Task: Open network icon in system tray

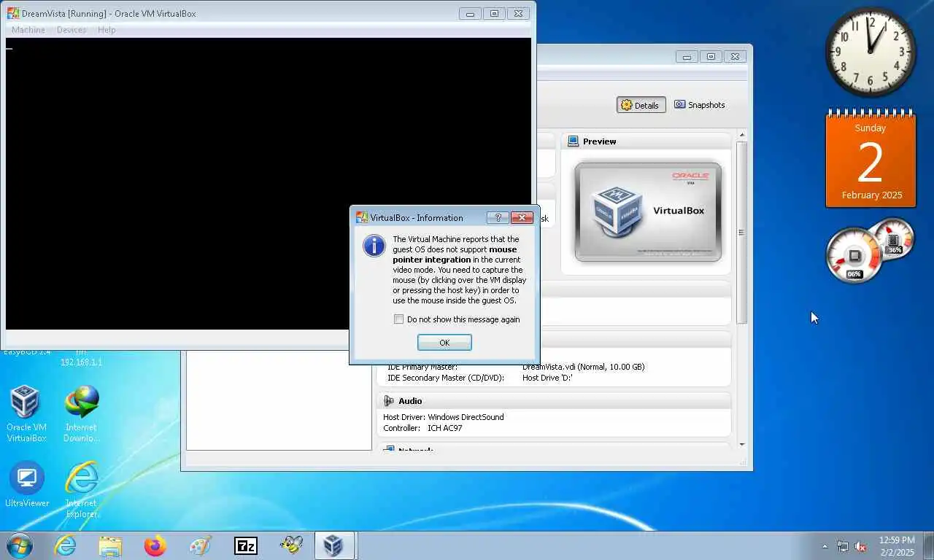Action: coord(843,546)
